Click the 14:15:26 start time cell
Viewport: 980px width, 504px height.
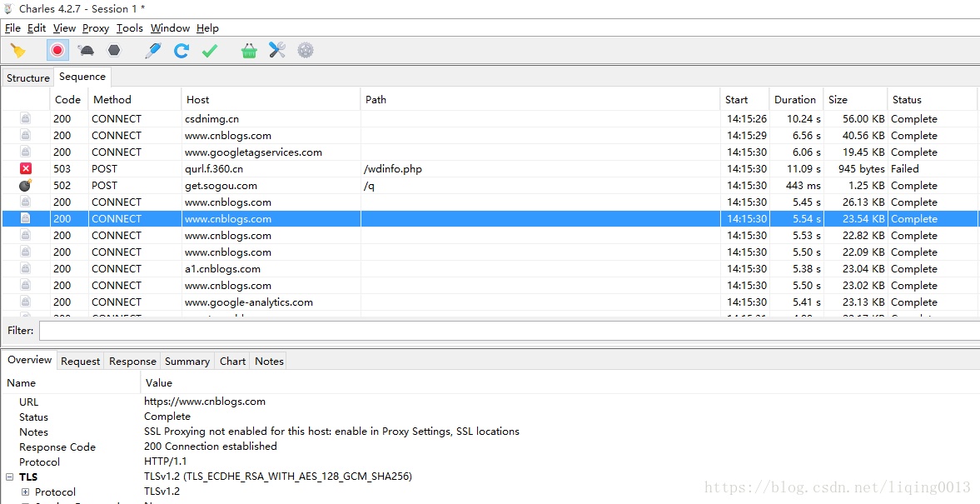[747, 119]
